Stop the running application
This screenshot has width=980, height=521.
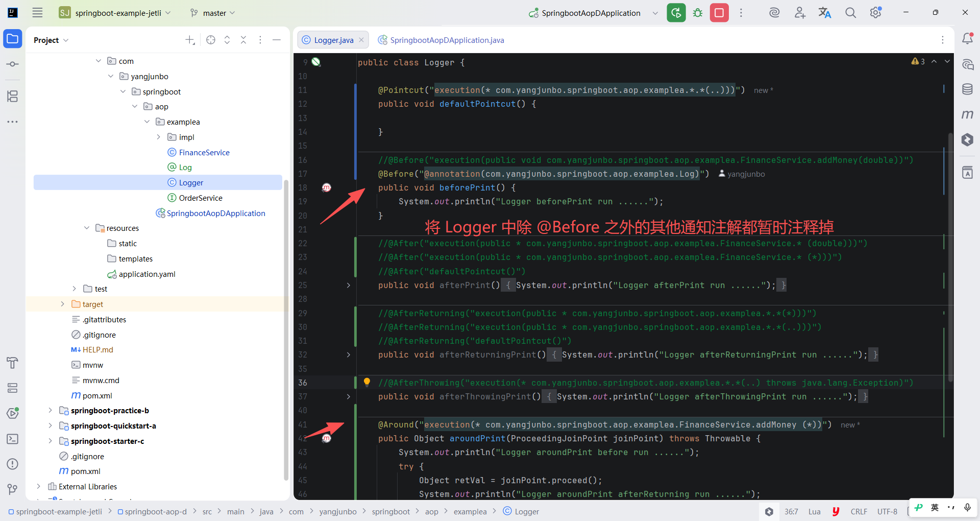pyautogui.click(x=719, y=13)
